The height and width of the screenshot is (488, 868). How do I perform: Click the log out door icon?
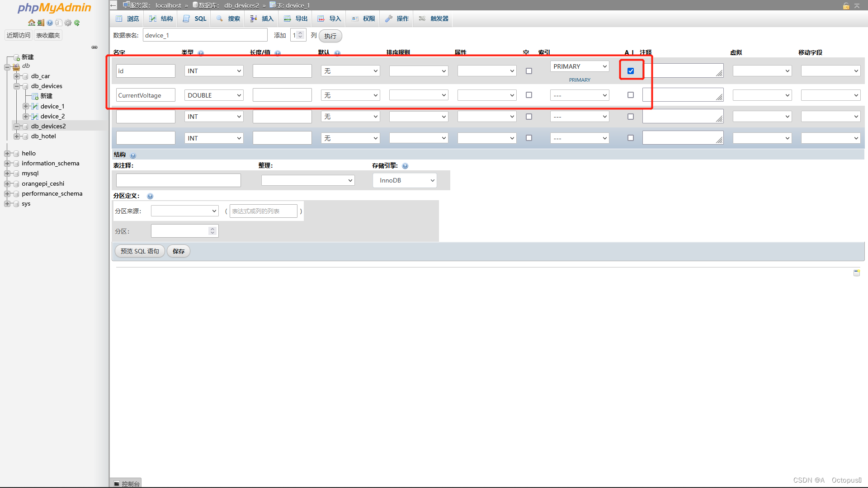41,23
